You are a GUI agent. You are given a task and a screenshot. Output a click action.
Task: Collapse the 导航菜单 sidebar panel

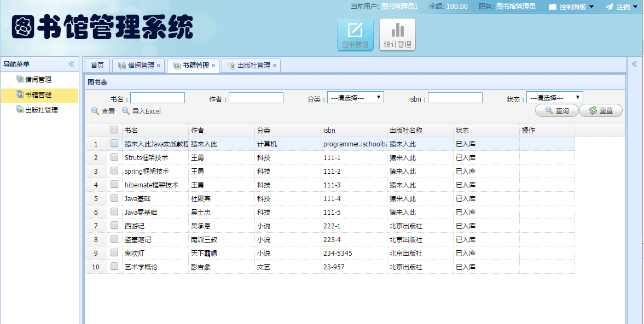pyautogui.click(x=71, y=63)
